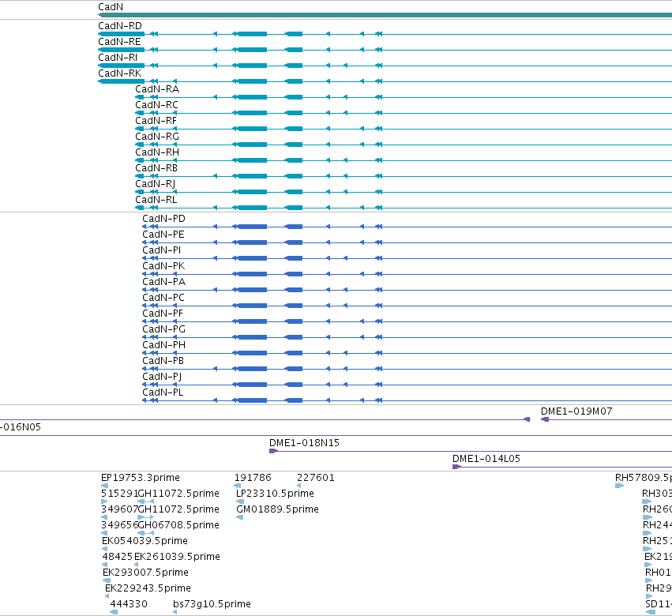Click the bs73g10.5prime EST label

[x=212, y=604]
